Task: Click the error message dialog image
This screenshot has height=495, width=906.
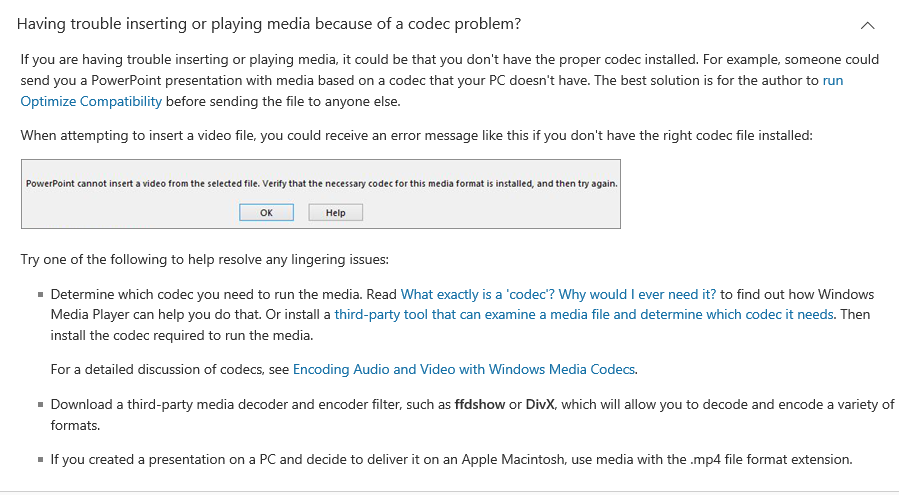Action: (321, 194)
